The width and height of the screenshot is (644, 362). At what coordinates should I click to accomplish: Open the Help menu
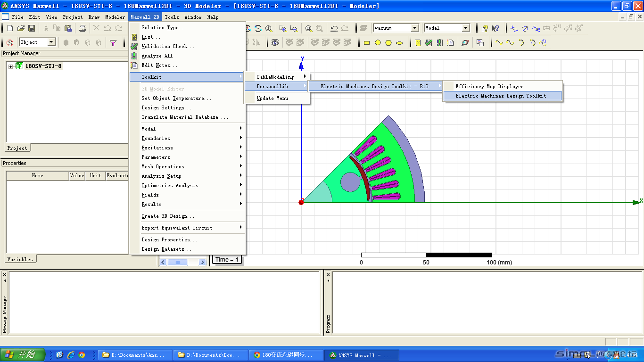click(x=213, y=17)
